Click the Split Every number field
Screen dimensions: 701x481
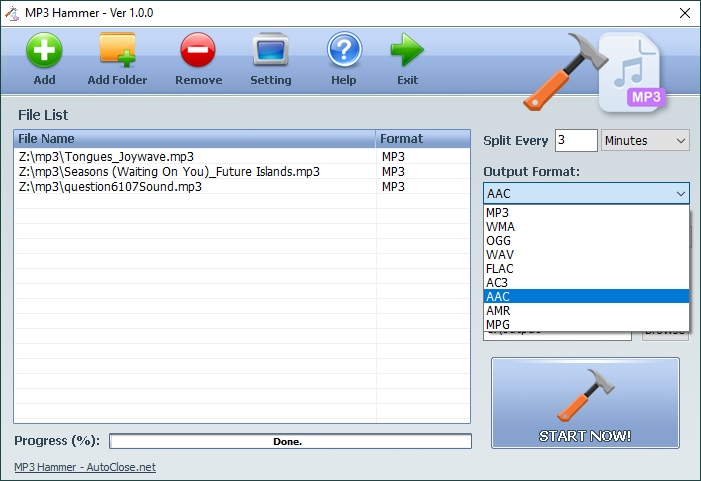click(x=575, y=141)
